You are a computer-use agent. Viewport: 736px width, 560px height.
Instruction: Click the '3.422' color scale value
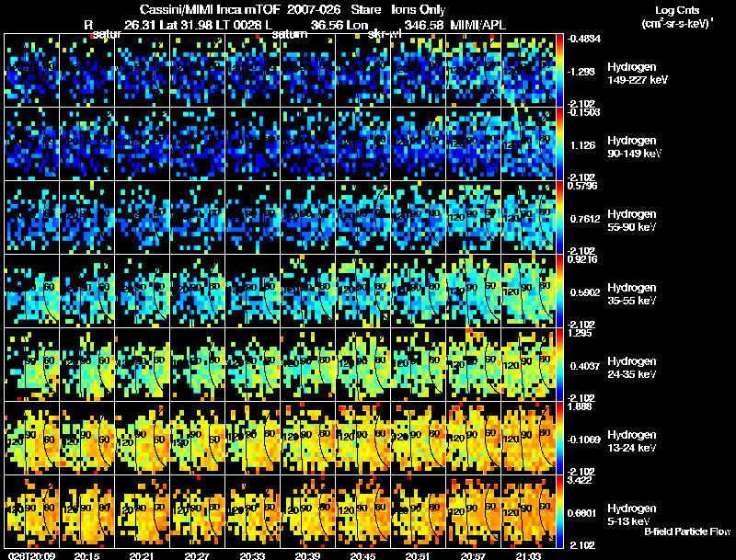click(x=580, y=480)
